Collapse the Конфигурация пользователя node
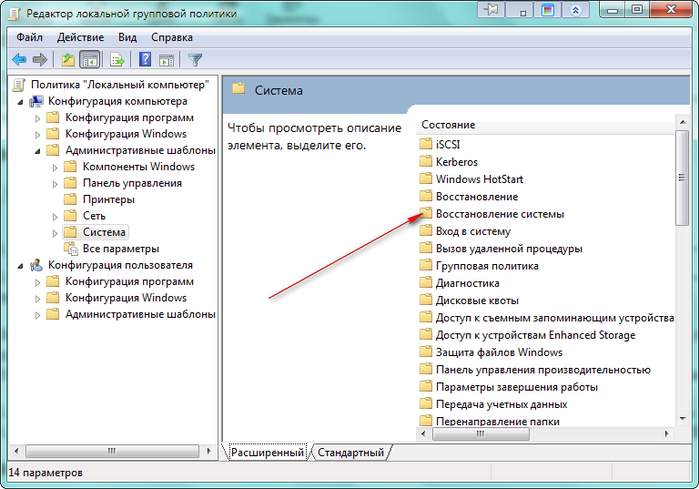The image size is (699, 489). (21, 266)
